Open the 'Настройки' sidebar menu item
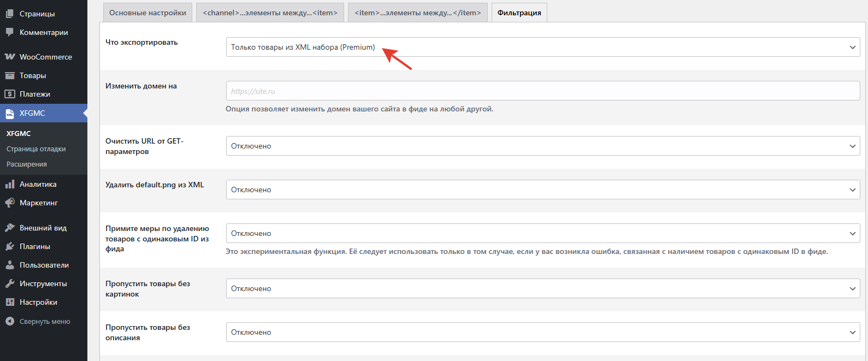This screenshot has width=868, height=361. coord(38,302)
